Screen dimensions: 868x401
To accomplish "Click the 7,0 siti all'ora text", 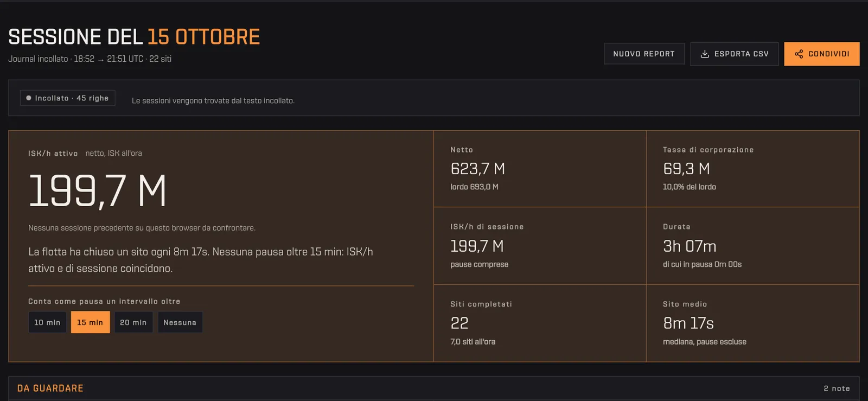I will tap(473, 342).
